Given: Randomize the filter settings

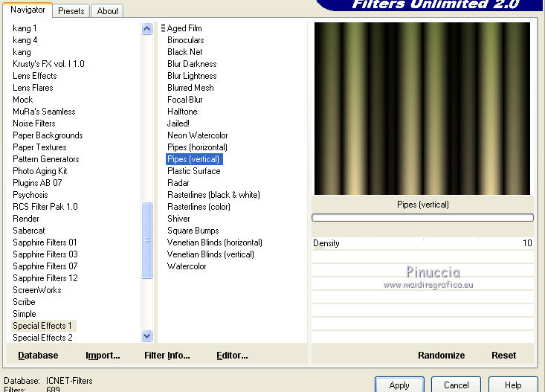Looking at the screenshot, I should 441,355.
